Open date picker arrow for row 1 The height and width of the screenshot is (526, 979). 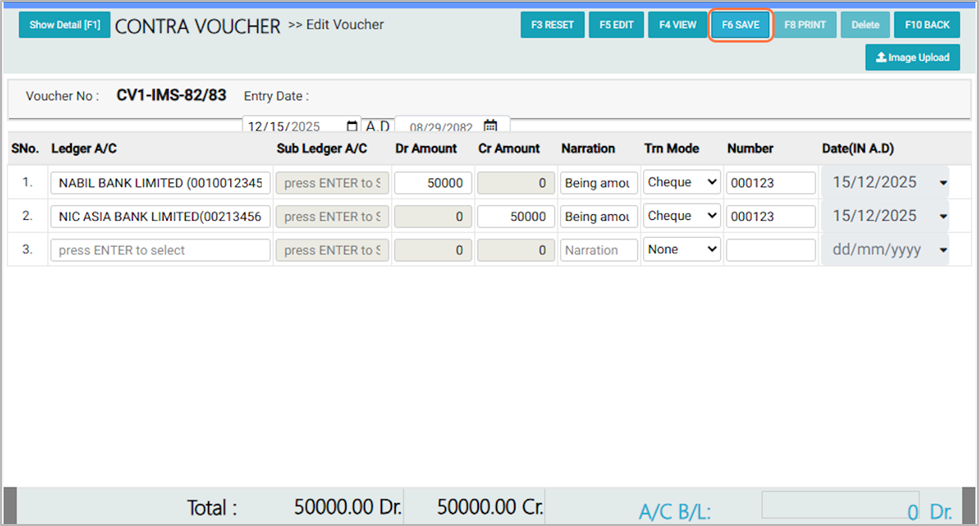pyautogui.click(x=943, y=183)
